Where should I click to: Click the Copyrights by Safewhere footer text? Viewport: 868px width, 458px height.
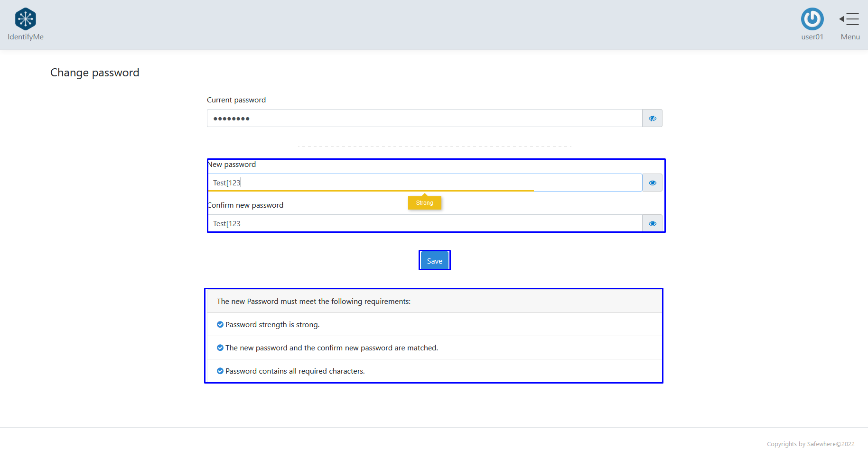click(x=810, y=444)
